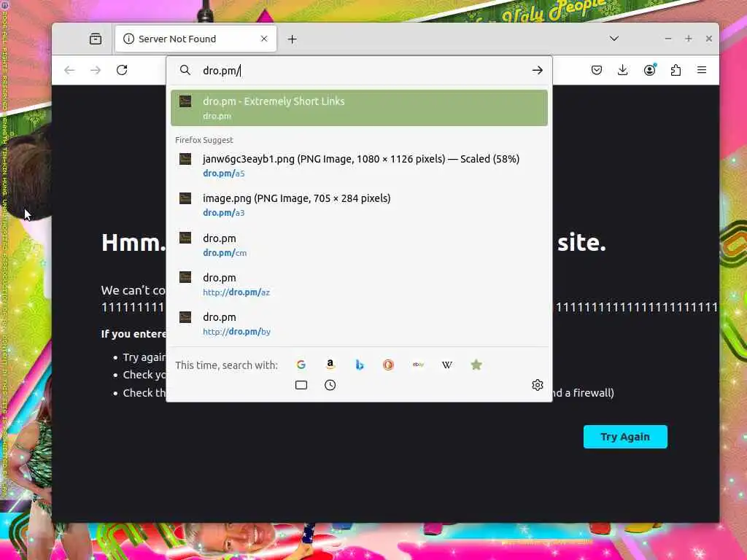Choose the dro.pm/cm suggestion
747x560 pixels.
pyautogui.click(x=359, y=245)
